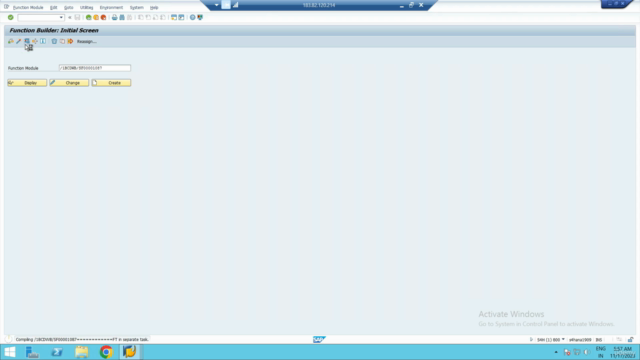Screen dimensions: 640x360
Task: Open the transaction command field dropdown
Action: click(61, 18)
